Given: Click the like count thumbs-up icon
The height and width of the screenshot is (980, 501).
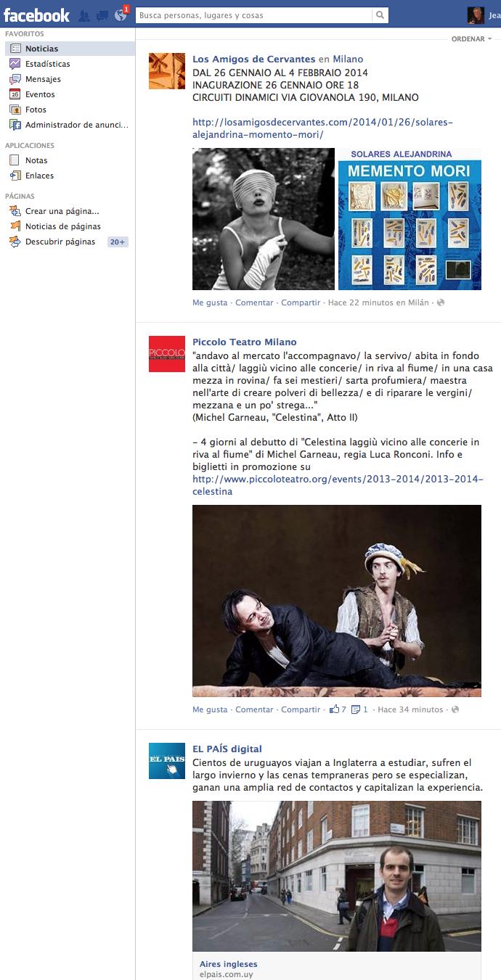Looking at the screenshot, I should pos(334,709).
